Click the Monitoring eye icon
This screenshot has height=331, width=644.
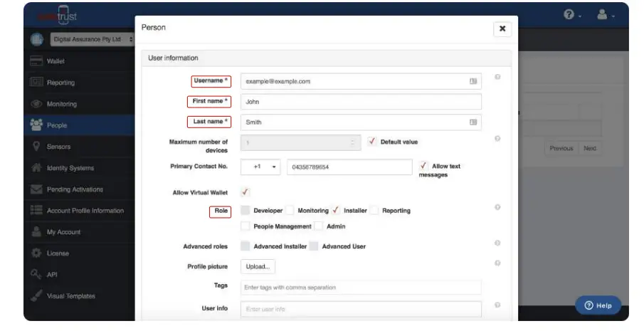36,104
